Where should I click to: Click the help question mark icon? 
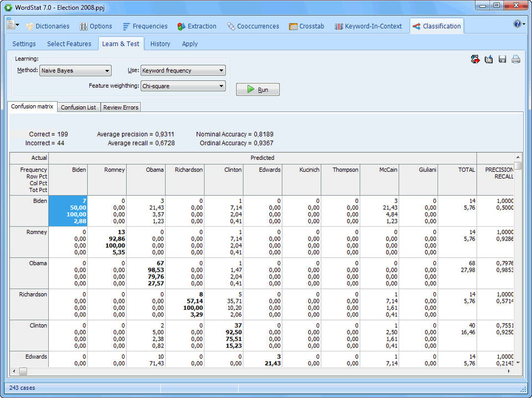pos(517,24)
